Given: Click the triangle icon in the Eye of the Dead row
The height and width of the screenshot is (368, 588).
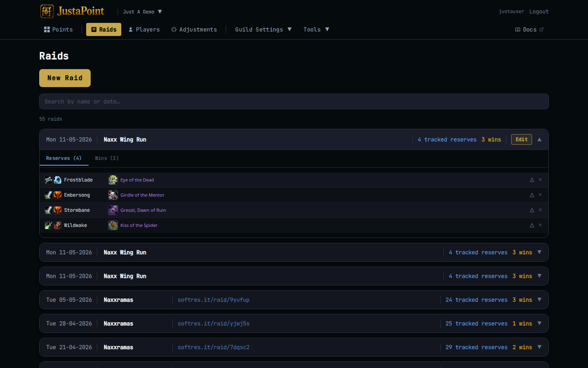Looking at the screenshot, I should tap(532, 180).
